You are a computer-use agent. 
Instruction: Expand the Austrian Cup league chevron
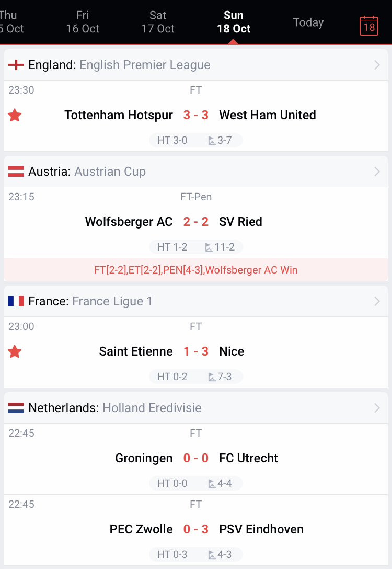pyautogui.click(x=377, y=172)
